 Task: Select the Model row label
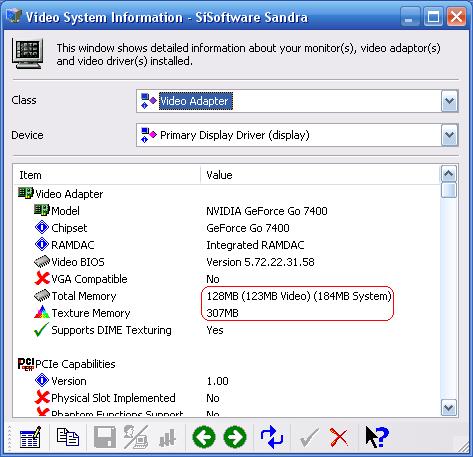tap(65, 211)
